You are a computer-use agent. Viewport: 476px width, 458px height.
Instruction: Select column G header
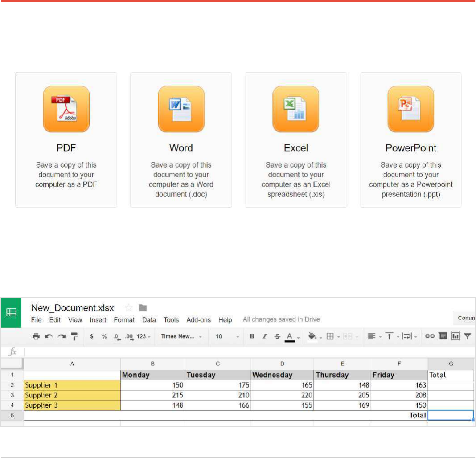(451, 364)
